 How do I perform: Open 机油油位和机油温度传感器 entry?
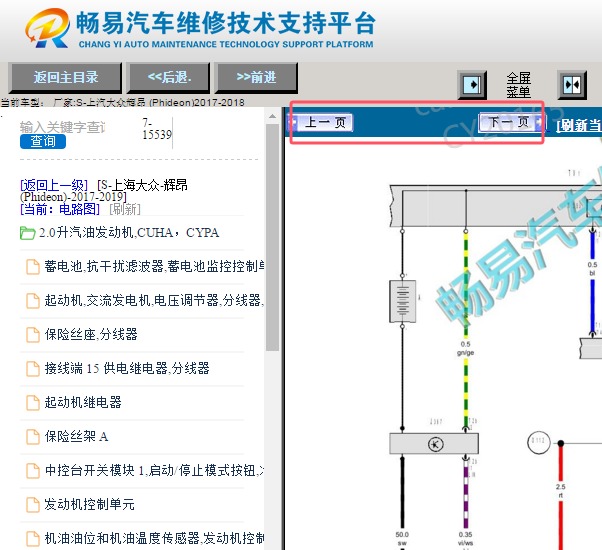(154, 538)
